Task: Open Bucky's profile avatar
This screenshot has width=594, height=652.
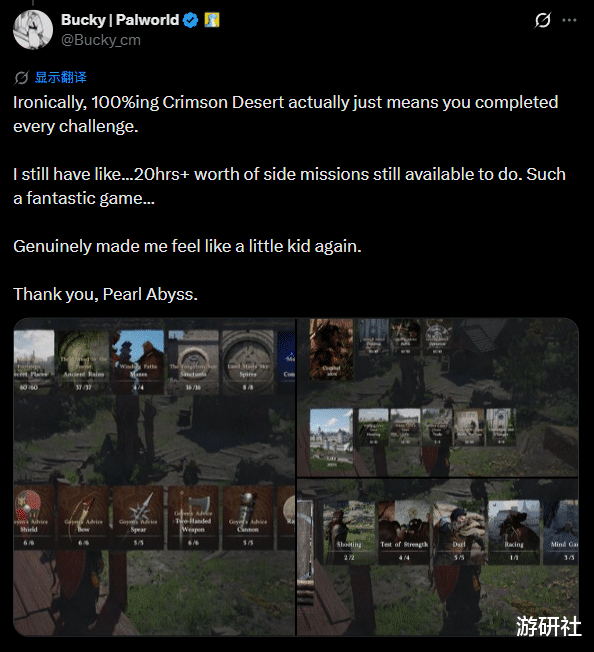Action: [x=33, y=30]
